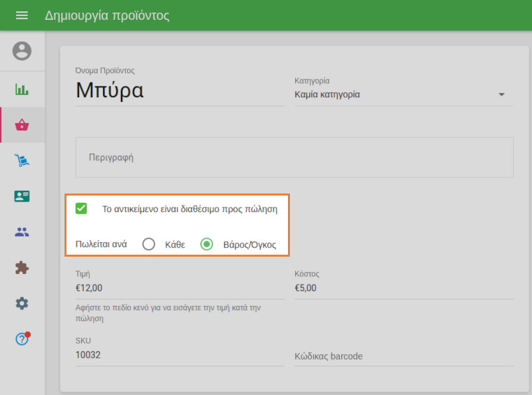Open help question mark icon
532x395 pixels.
22,339
